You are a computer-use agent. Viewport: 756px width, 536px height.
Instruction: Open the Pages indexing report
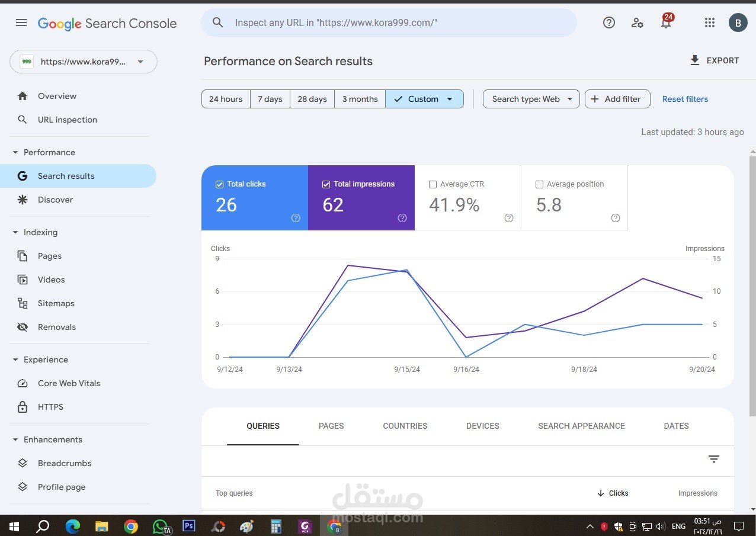78,256
